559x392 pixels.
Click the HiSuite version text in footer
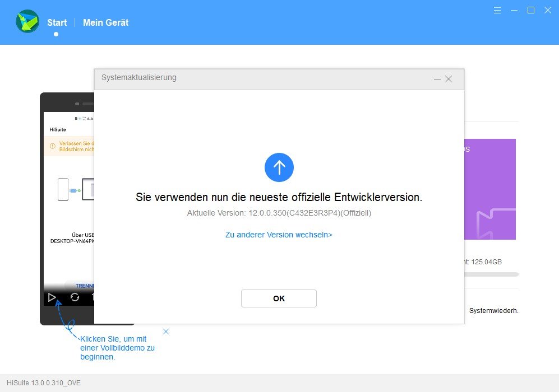click(x=44, y=383)
